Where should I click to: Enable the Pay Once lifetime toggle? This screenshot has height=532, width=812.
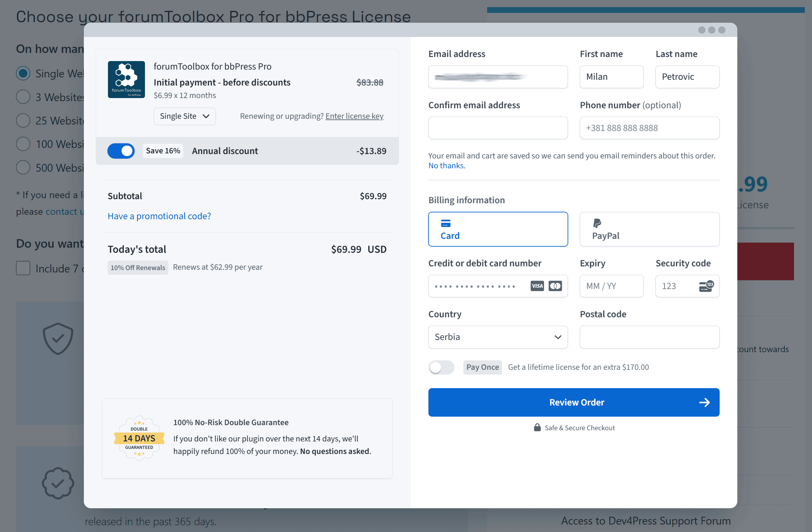pos(442,367)
